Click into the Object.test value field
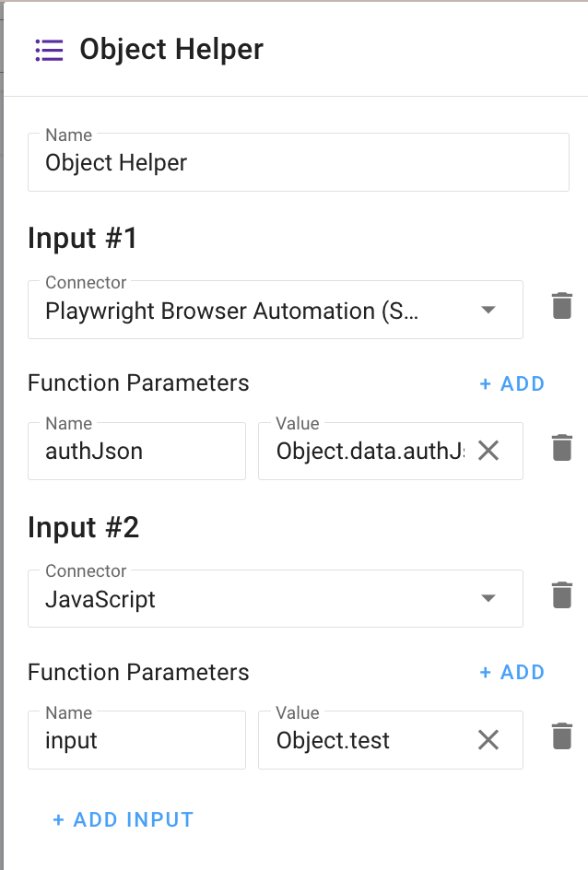Image resolution: width=588 pixels, height=870 pixels. pyautogui.click(x=369, y=740)
